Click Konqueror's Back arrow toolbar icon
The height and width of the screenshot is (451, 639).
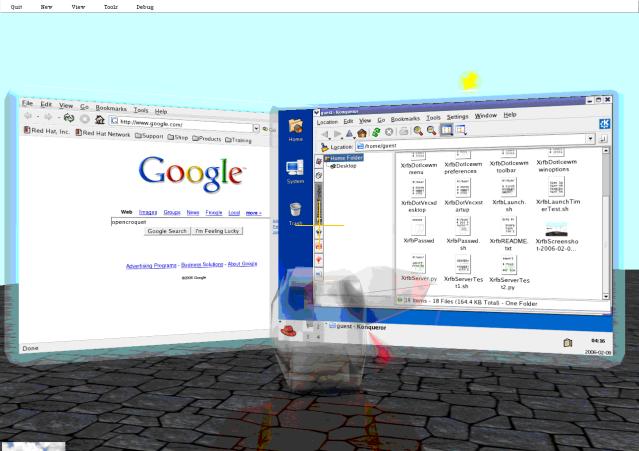(325, 134)
